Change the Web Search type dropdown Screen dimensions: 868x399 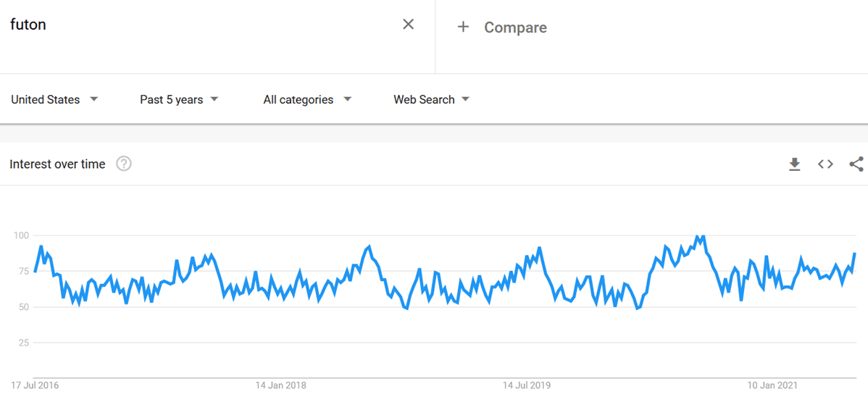click(431, 100)
